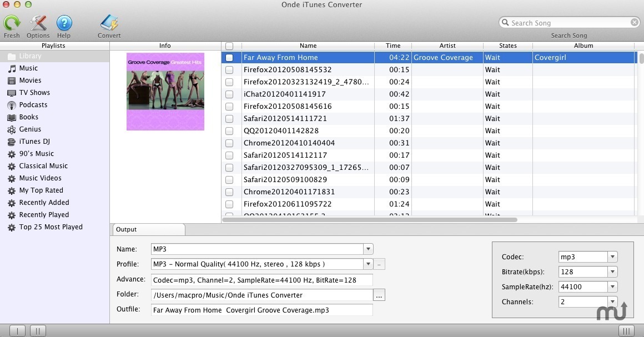Open the Bitrate(kbps) dropdown
644x337 pixels.
(x=612, y=272)
